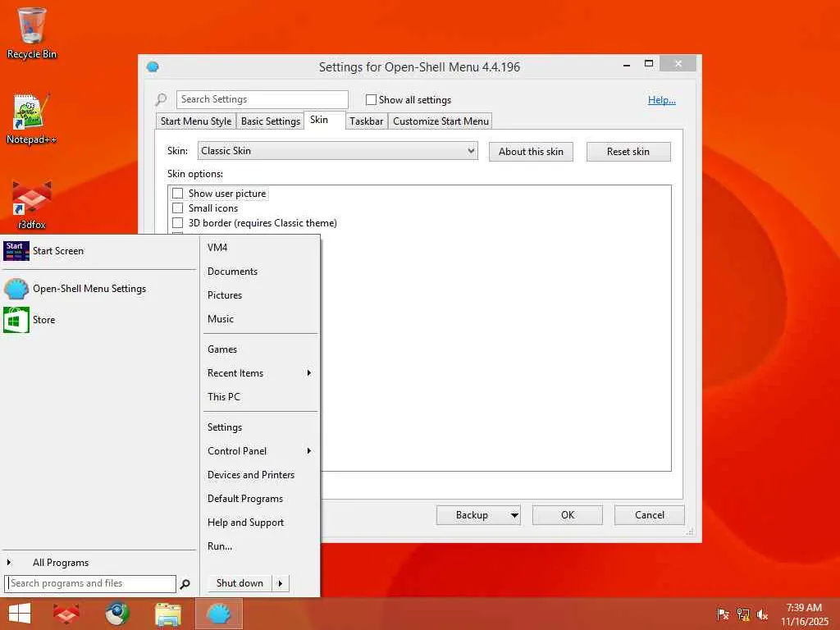Click the clock showing 7:39 AM

804,608
